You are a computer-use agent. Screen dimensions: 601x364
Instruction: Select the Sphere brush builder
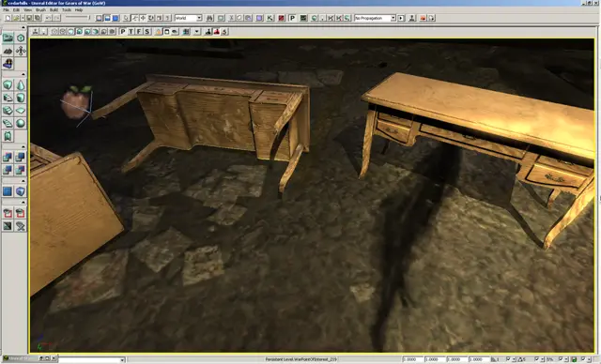[x=21, y=123]
